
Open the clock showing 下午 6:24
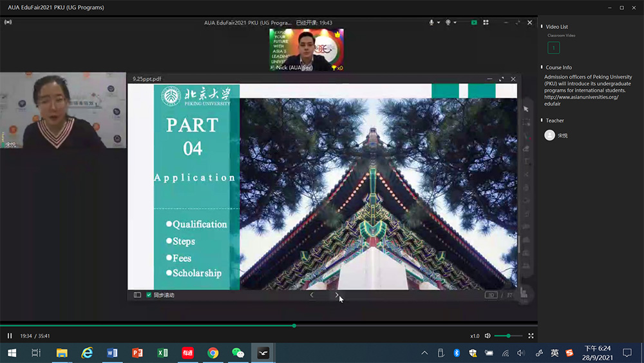(x=598, y=353)
